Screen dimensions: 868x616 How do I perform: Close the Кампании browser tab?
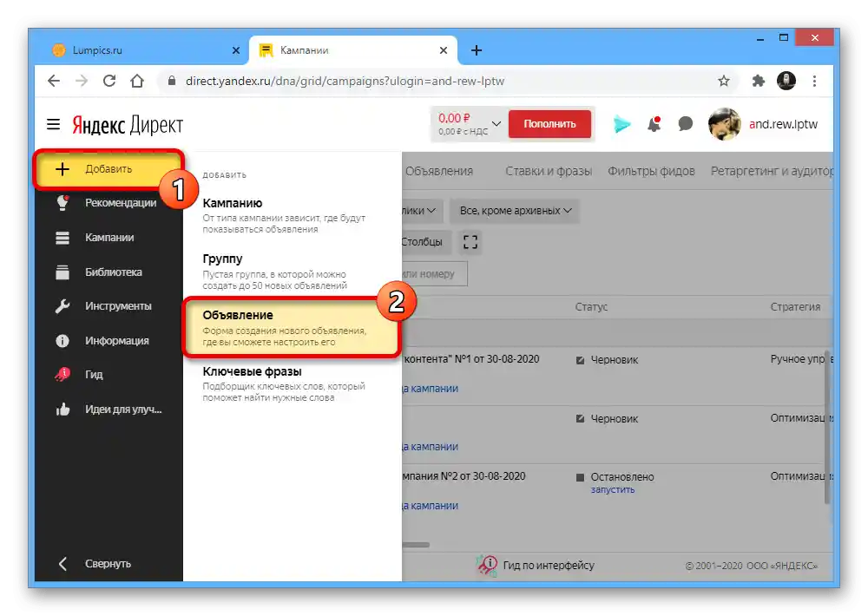pyautogui.click(x=443, y=50)
